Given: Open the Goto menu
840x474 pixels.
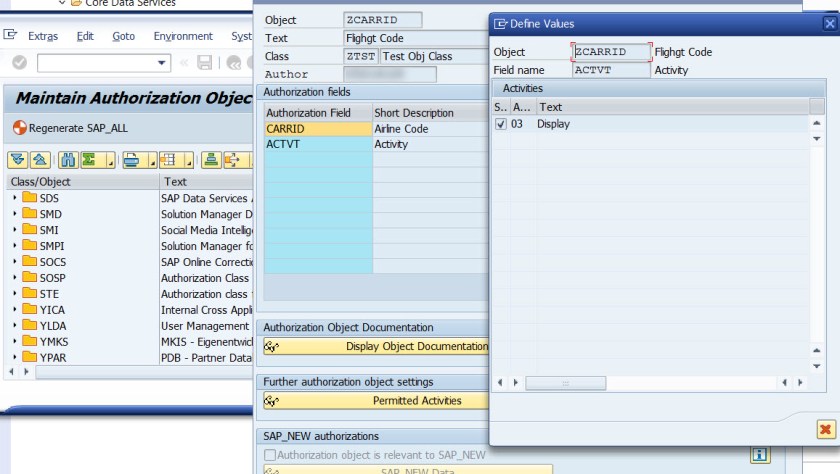Looking at the screenshot, I should tap(123, 36).
